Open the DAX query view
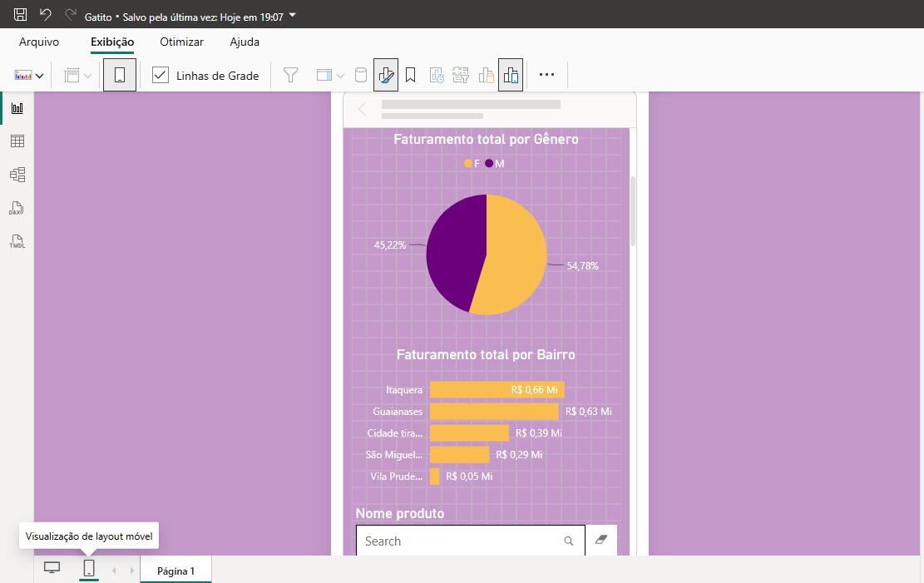Screen dimensions: 924x583 click(17, 208)
